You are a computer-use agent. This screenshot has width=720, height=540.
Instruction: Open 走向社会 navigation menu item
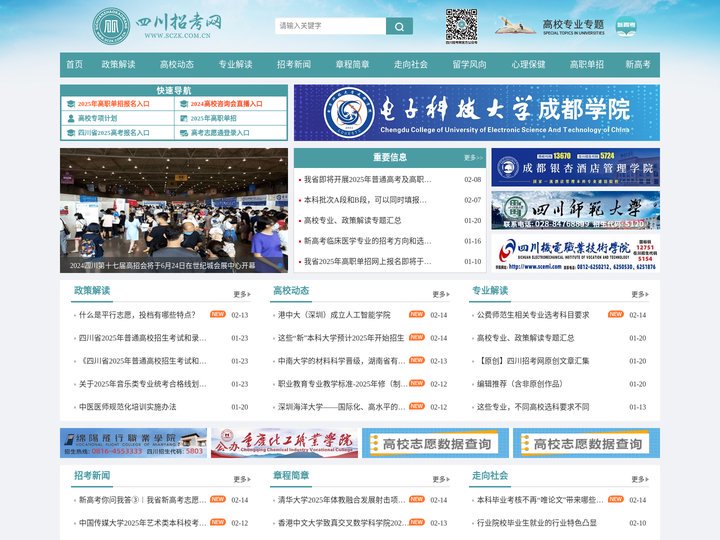pyautogui.click(x=411, y=64)
